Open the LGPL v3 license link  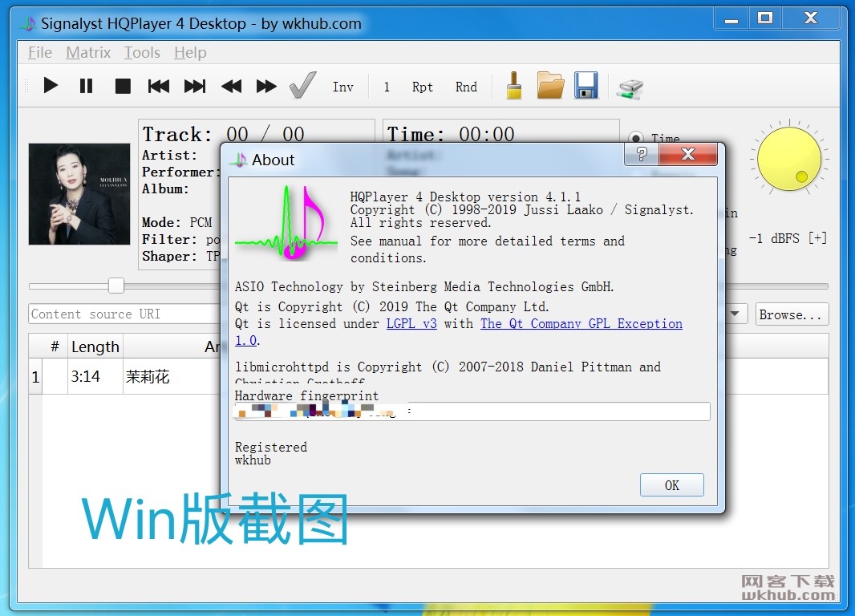pos(411,324)
